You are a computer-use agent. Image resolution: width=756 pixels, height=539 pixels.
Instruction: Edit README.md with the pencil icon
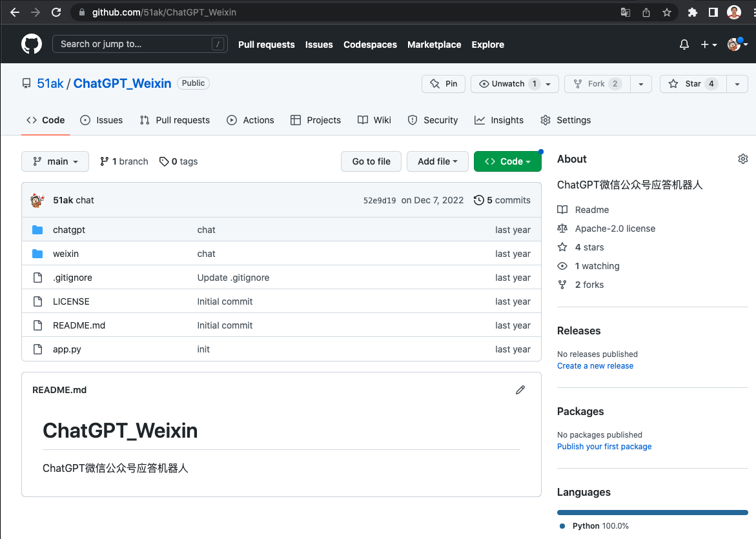(520, 390)
